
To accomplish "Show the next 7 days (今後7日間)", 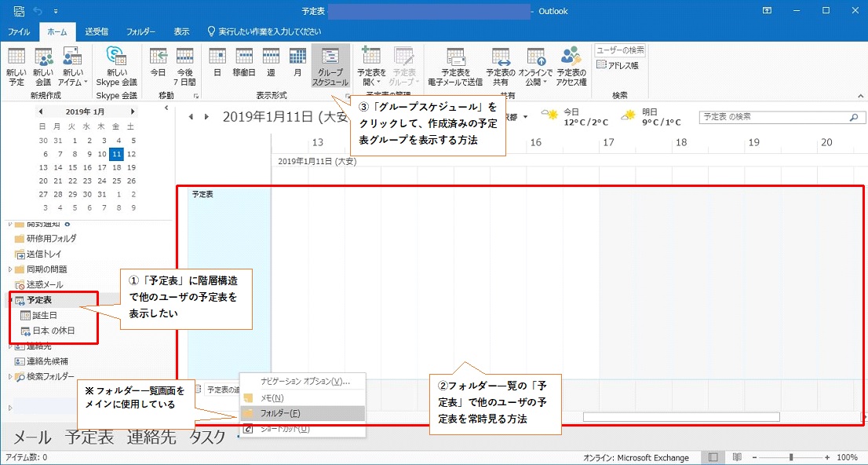I will [185, 67].
